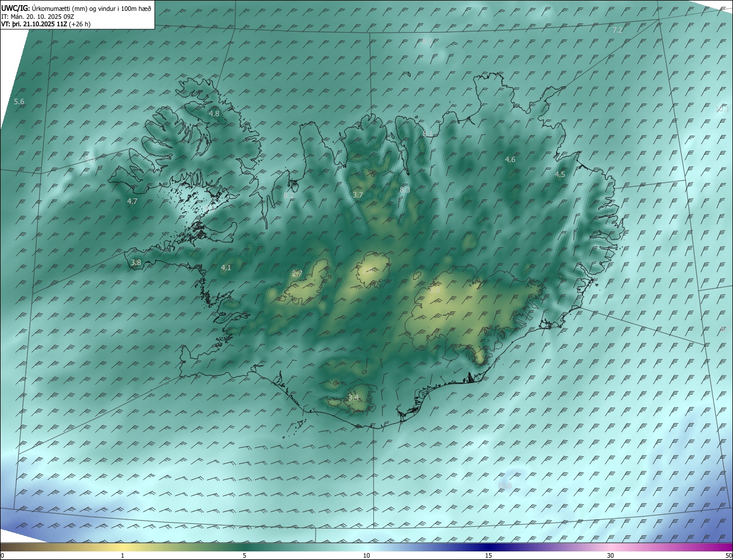Click the 8.2 value label
The height and width of the screenshot is (560, 733).
tap(289, 195)
